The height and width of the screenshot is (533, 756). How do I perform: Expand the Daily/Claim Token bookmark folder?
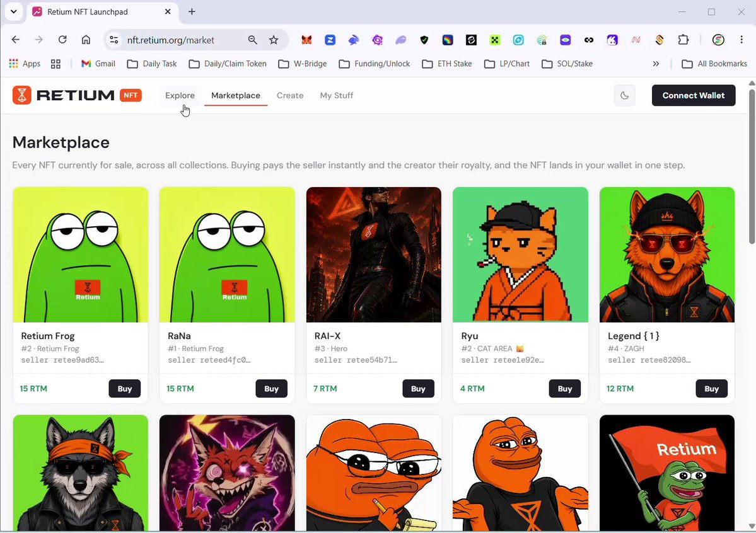coord(228,64)
